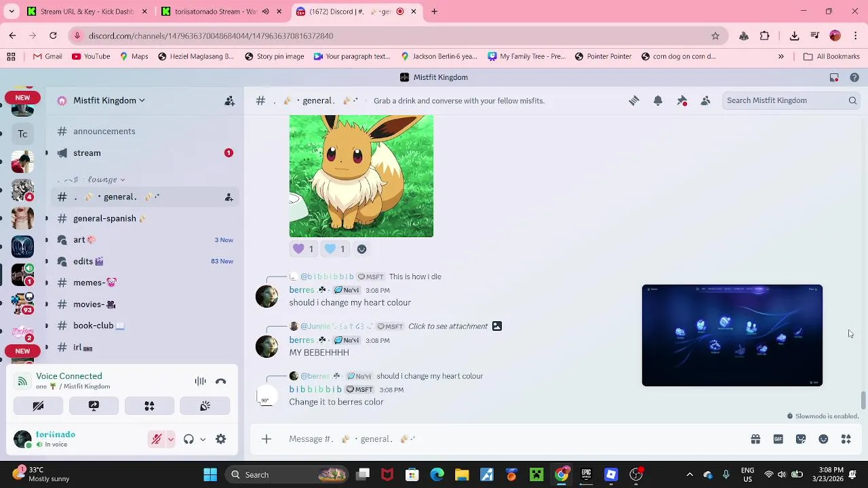Show pinned messages

[x=682, y=100]
